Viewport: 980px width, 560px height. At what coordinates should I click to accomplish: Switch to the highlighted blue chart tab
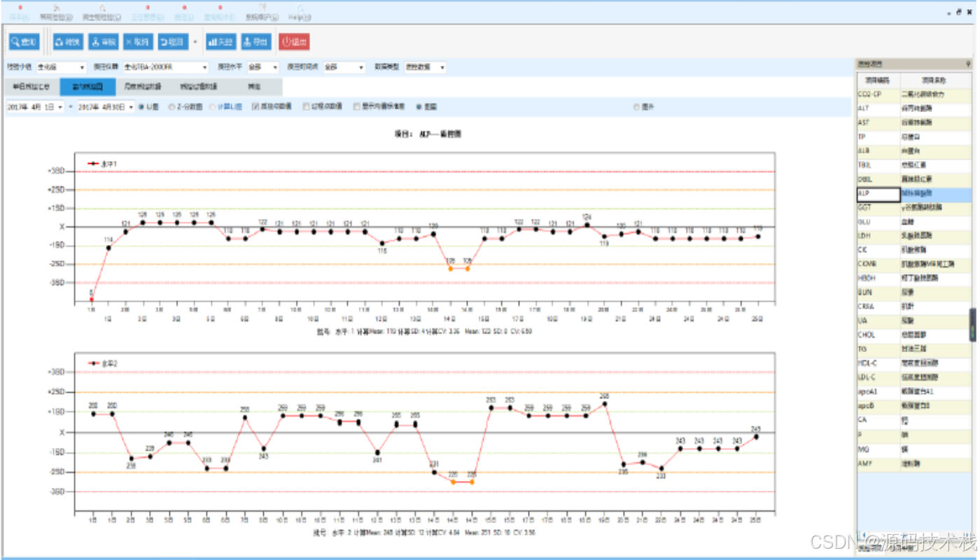click(87, 87)
